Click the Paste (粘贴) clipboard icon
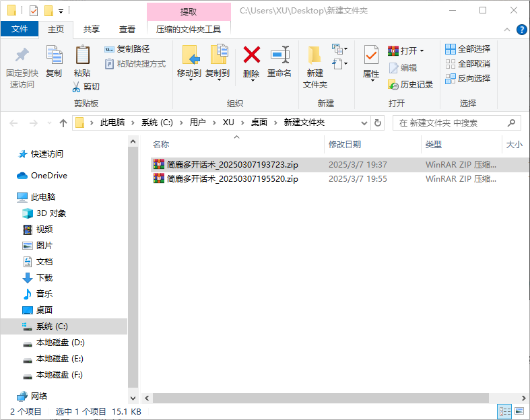 coord(82,55)
